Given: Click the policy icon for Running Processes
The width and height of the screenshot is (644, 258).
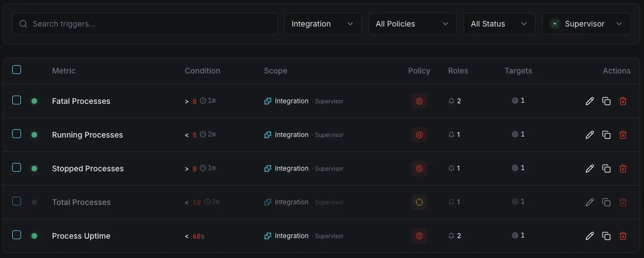Looking at the screenshot, I should (x=419, y=135).
